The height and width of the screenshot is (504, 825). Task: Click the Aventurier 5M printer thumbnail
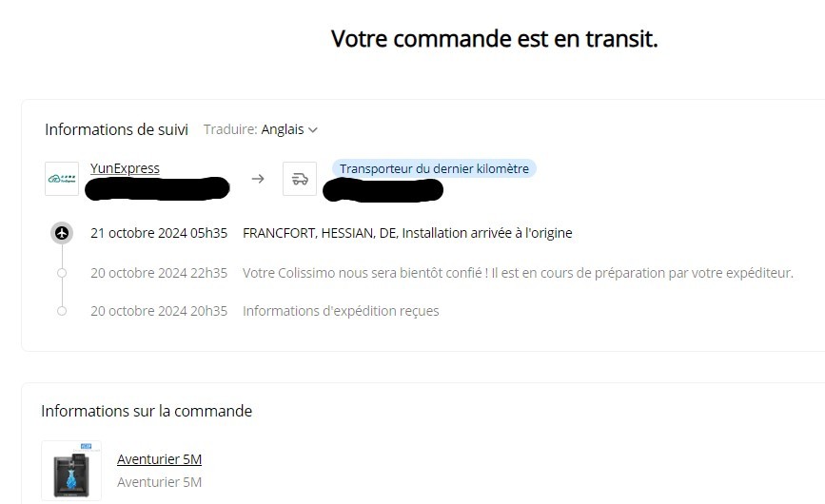[71, 471]
